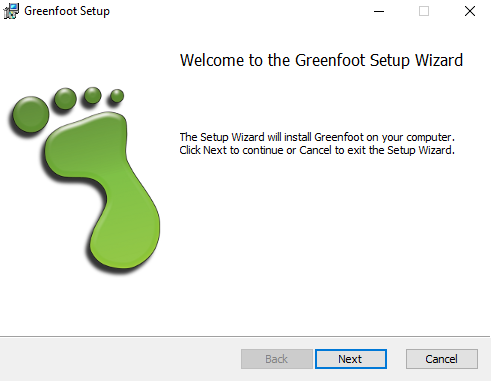Click the greyed-out maximize button
The height and width of the screenshot is (381, 491).
click(424, 11)
